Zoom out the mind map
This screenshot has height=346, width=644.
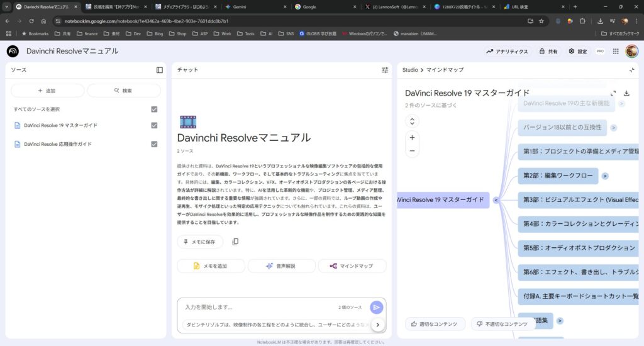click(x=412, y=151)
